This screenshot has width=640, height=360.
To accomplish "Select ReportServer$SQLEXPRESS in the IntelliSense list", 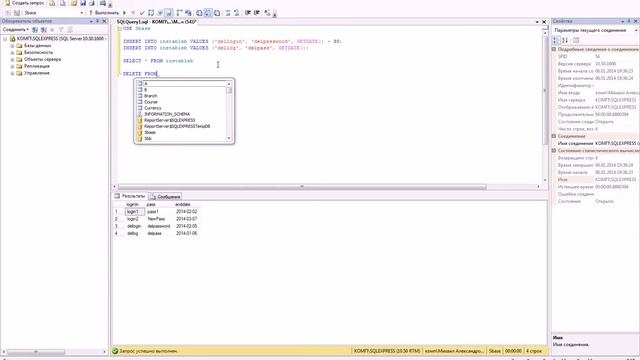I will click(x=169, y=120).
